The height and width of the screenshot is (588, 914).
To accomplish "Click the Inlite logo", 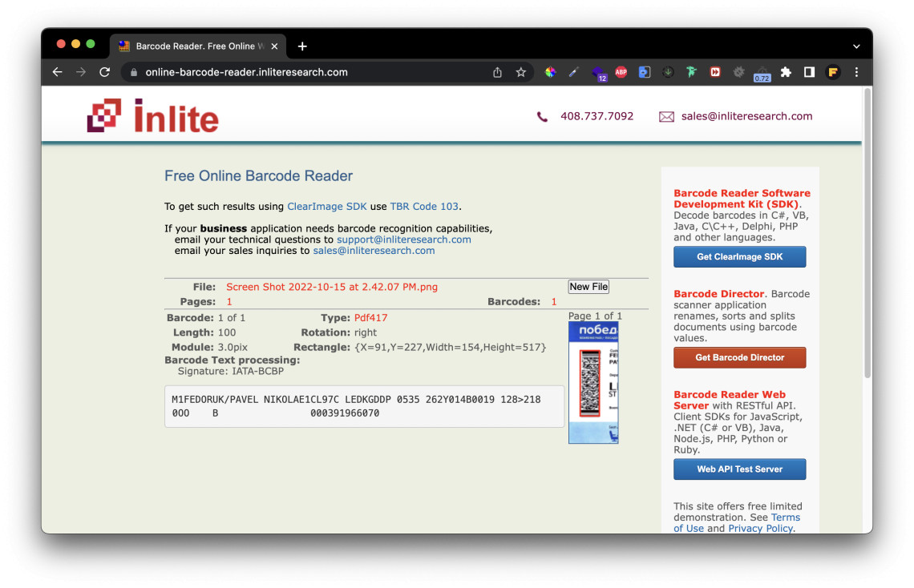I will pos(152,115).
